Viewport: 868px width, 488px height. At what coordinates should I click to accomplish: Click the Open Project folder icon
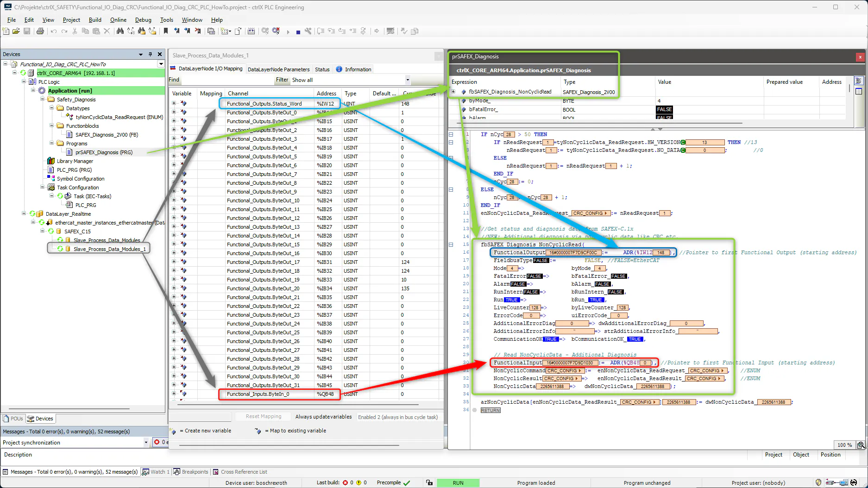tap(16, 31)
